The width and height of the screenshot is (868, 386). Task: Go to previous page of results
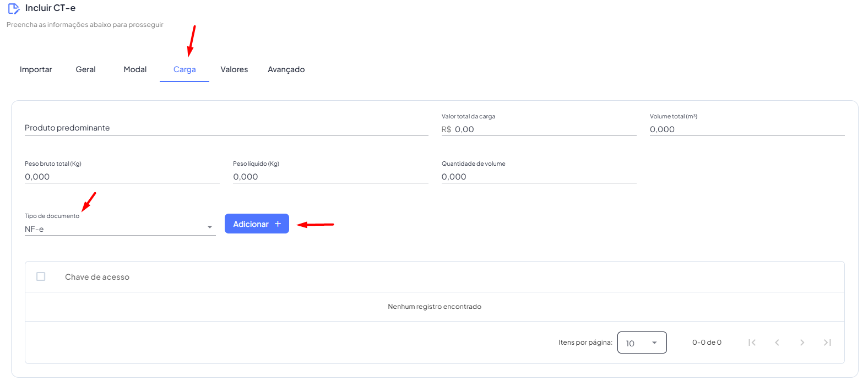point(777,342)
